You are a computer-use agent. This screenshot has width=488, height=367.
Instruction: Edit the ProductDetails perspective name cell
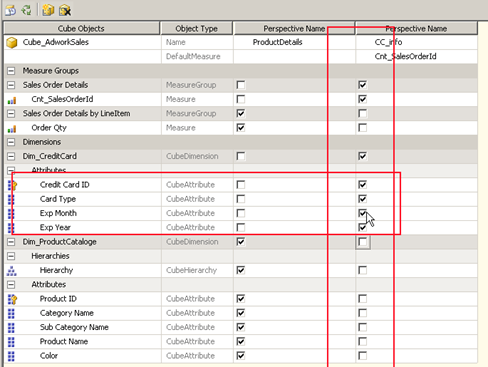click(294, 42)
